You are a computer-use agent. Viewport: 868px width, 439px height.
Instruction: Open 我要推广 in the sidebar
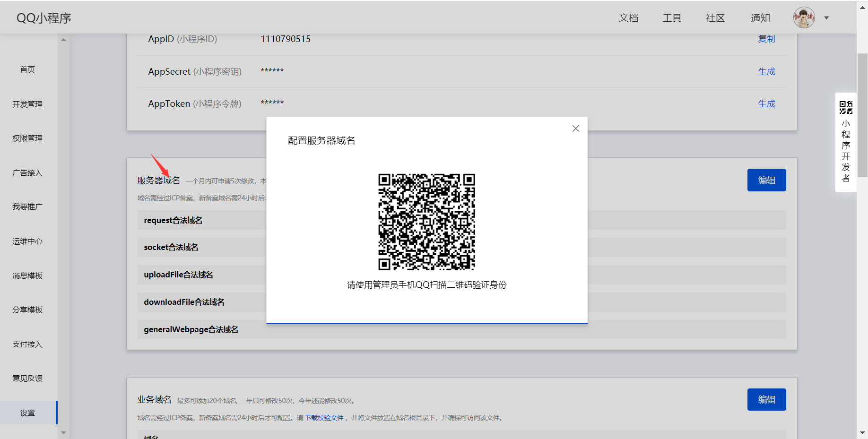tap(27, 207)
